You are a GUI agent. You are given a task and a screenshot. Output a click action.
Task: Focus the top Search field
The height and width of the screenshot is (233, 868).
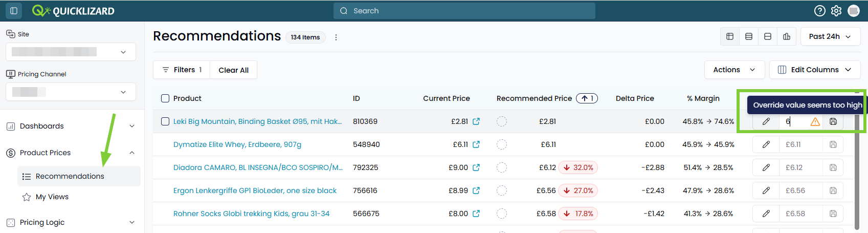click(464, 11)
